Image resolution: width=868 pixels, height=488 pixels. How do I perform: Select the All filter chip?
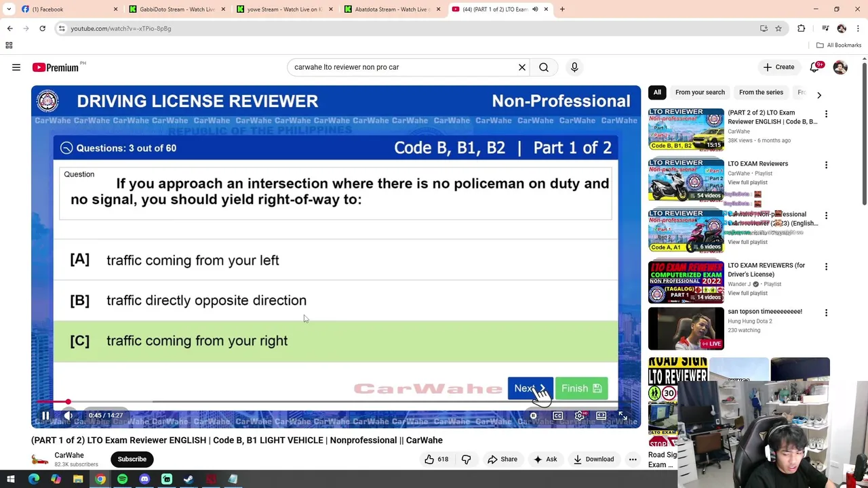click(x=657, y=92)
